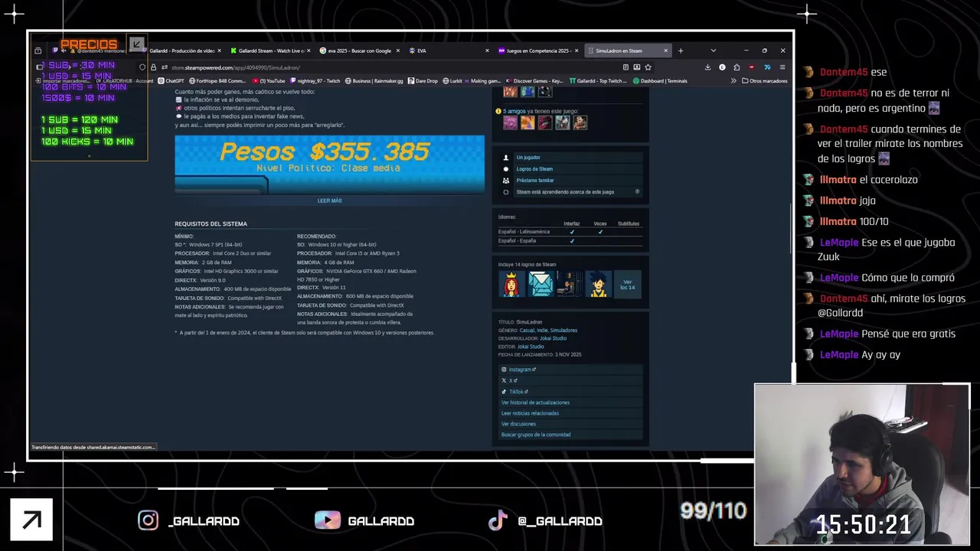Switch to 'Juegos en Competencia 2025' tab
Viewport: 980px width, 551px height.
pos(537,51)
